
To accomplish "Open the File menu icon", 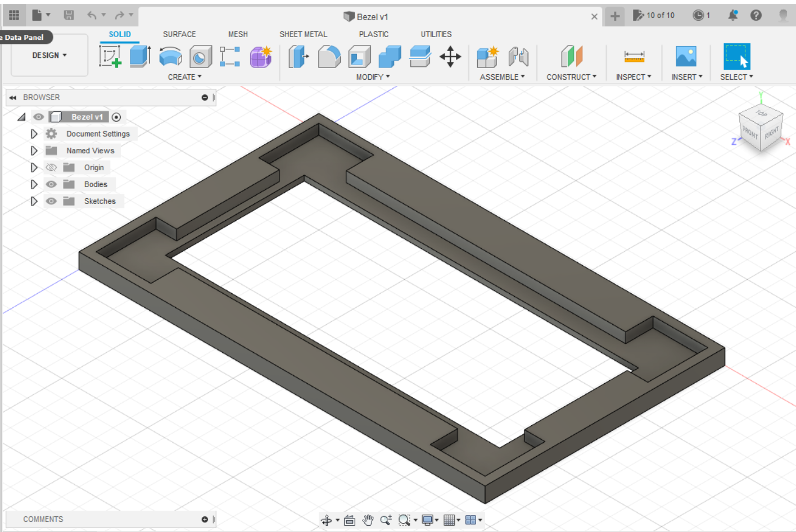I will (37, 15).
